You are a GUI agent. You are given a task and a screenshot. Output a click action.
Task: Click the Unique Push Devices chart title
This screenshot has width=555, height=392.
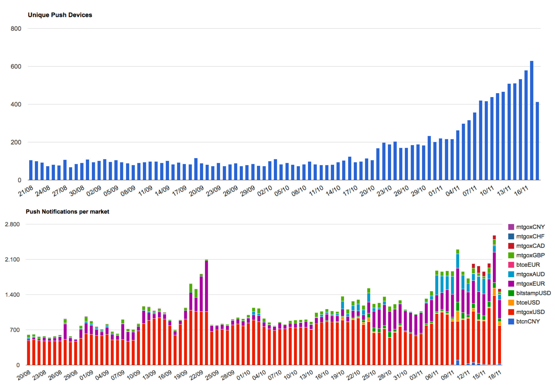[x=60, y=15]
